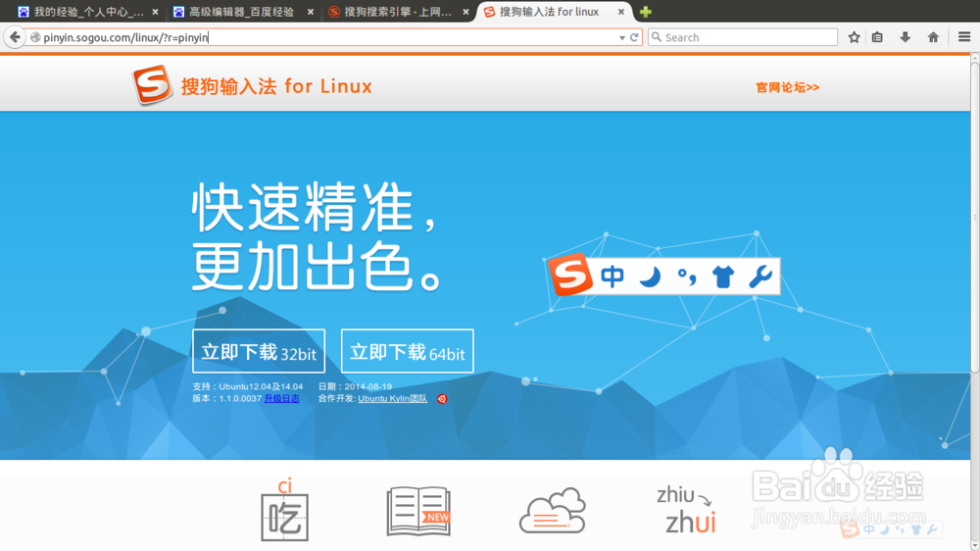
Task: Reload the page with the refresh icon
Action: pos(634,37)
